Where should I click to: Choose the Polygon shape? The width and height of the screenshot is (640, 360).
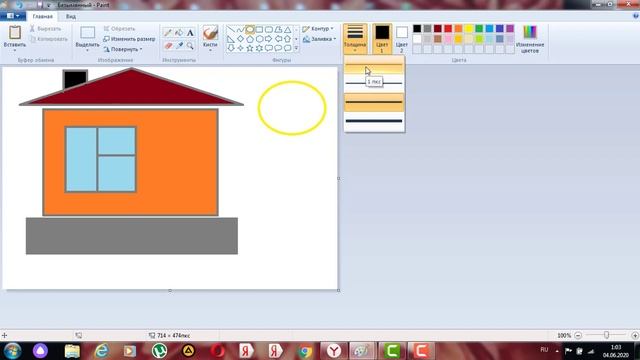[278, 29]
